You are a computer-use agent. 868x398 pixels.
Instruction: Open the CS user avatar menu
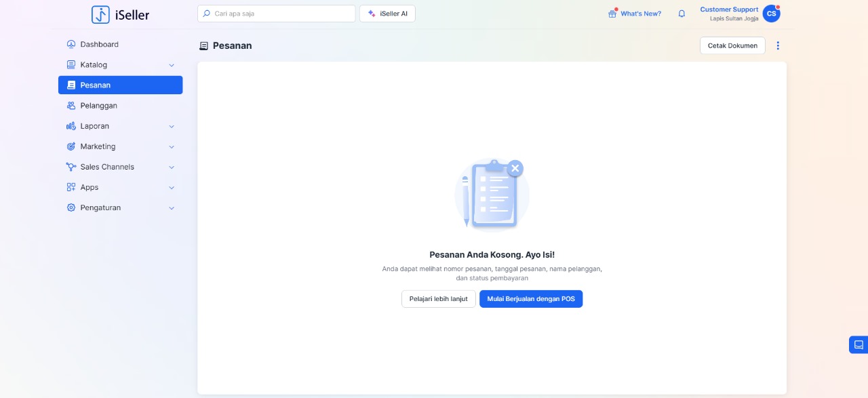coord(771,14)
